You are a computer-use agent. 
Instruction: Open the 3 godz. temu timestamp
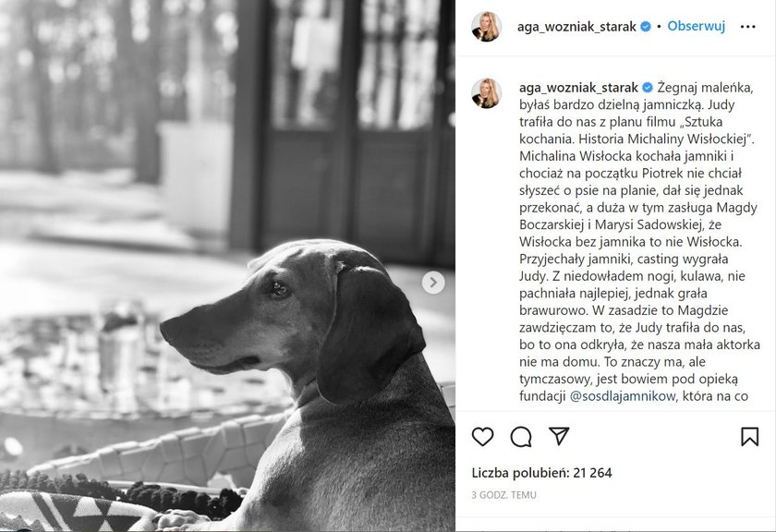pyautogui.click(x=503, y=495)
